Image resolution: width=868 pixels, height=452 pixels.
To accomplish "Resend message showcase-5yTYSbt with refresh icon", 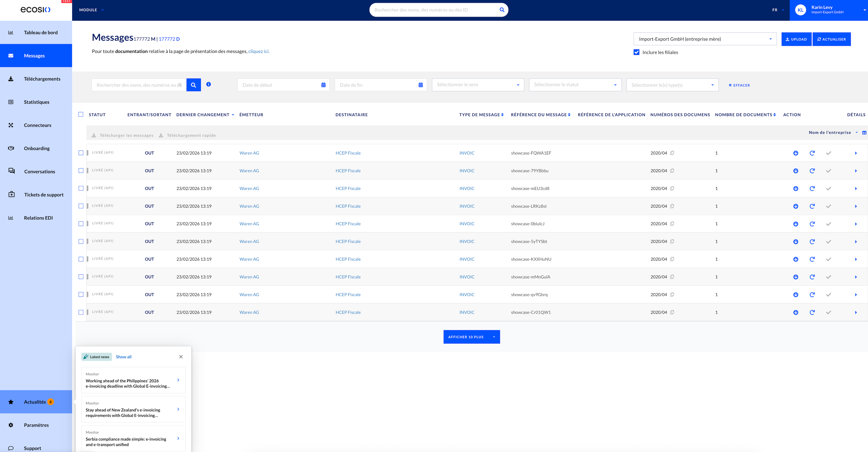I will tap(812, 241).
